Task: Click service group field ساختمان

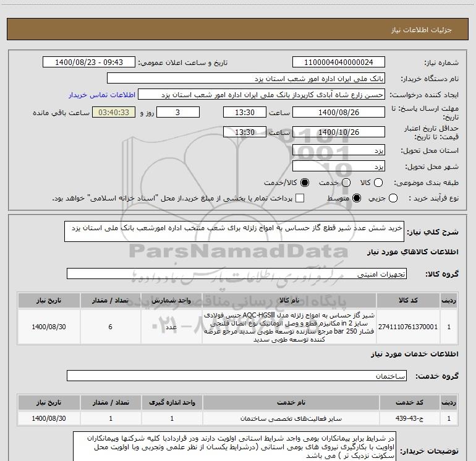Action: pyautogui.click(x=237, y=376)
